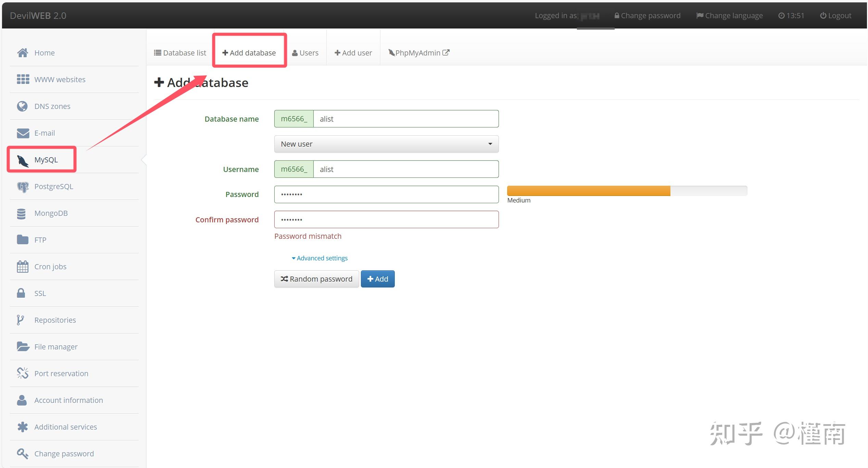
Task: Click the SSL padlock icon
Action: coord(21,293)
